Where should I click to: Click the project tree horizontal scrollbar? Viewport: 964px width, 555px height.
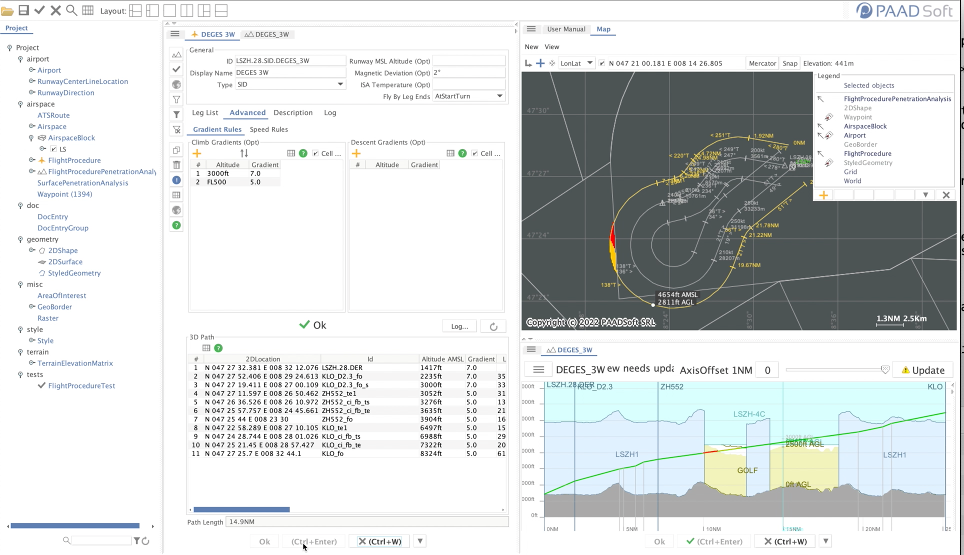[75, 525]
